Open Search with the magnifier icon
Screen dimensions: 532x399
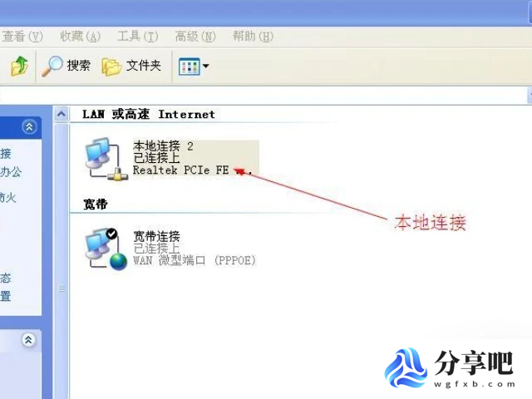click(x=66, y=66)
